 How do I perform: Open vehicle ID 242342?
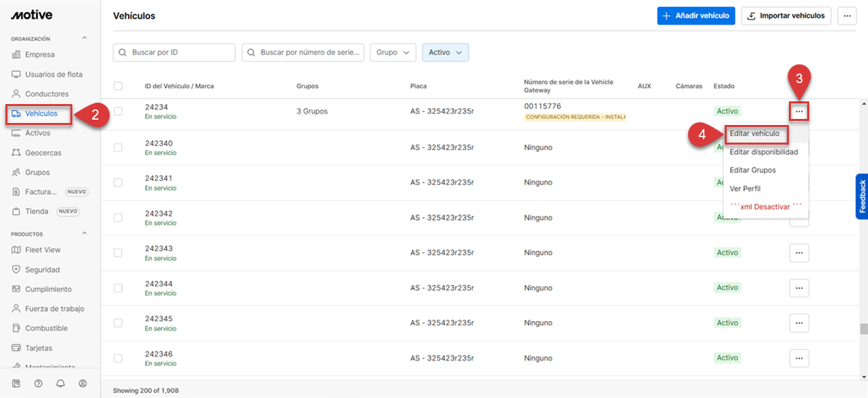(x=158, y=214)
